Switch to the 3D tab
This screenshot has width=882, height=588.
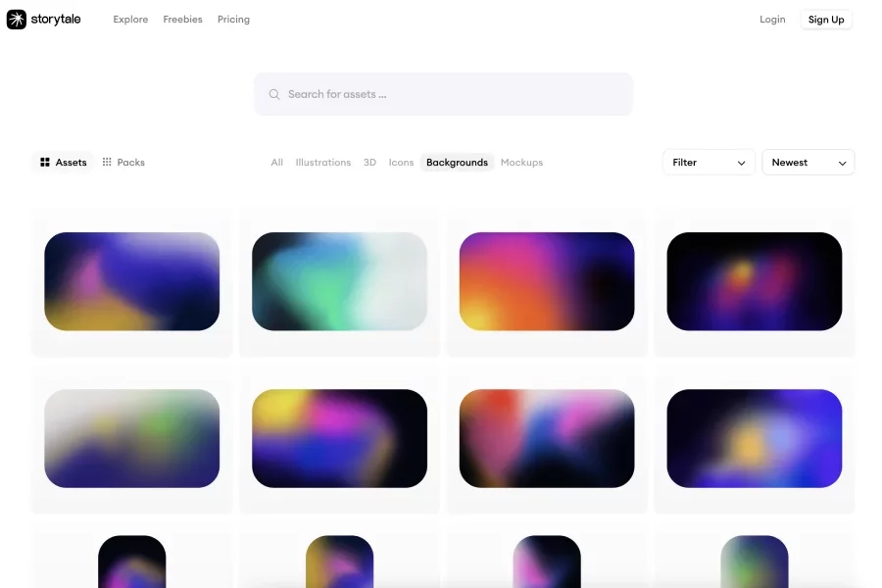click(x=369, y=163)
